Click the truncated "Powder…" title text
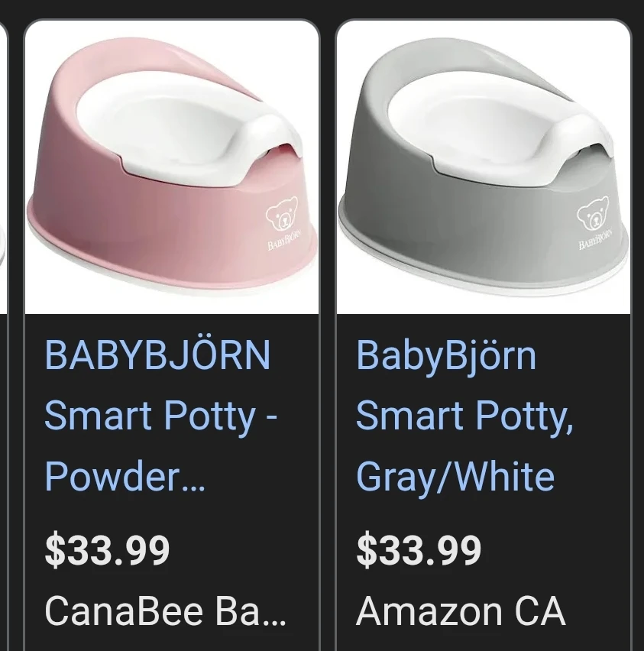The width and height of the screenshot is (644, 651). pos(125,476)
